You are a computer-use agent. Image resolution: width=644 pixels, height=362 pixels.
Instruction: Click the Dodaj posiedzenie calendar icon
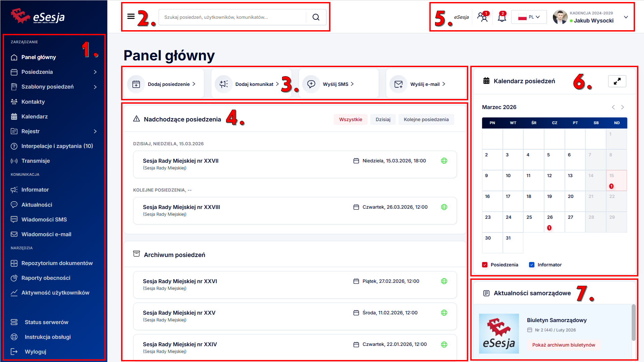(136, 84)
